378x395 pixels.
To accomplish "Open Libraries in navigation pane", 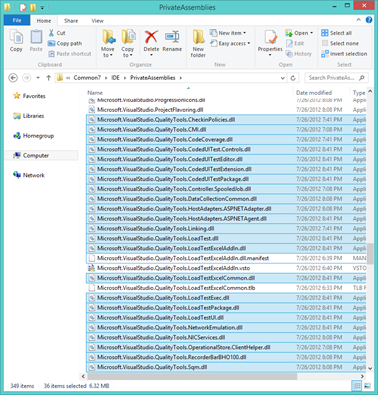I will coord(29,116).
